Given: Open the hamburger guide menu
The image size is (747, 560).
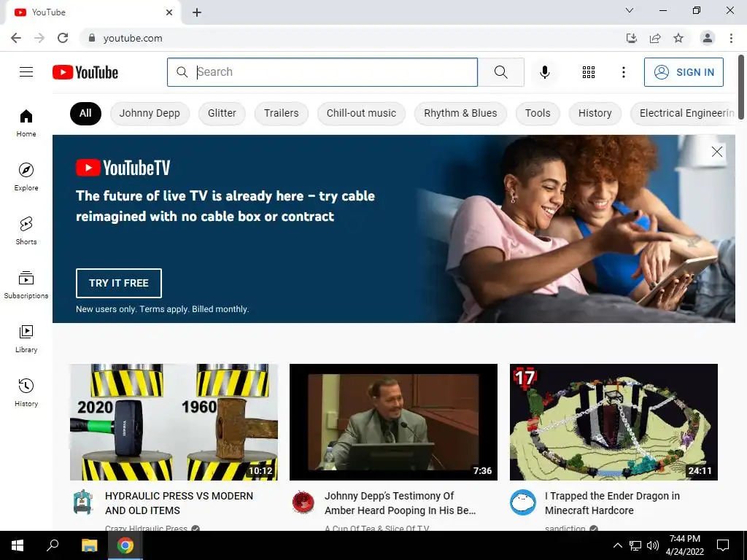Looking at the screenshot, I should click(x=26, y=72).
